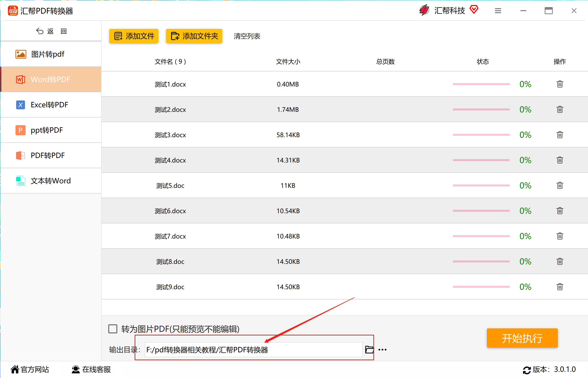Open 官方网站 link
This screenshot has height=378, width=588.
(x=30, y=369)
